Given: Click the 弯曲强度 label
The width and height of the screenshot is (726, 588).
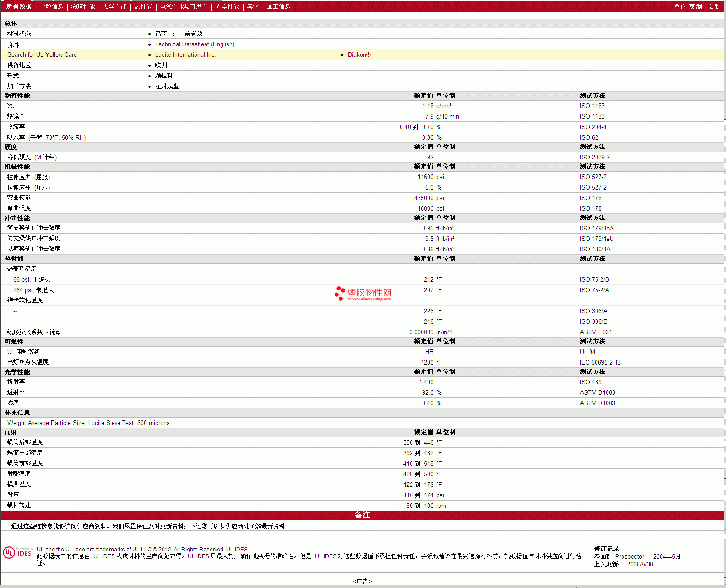Looking at the screenshot, I should (19, 208).
